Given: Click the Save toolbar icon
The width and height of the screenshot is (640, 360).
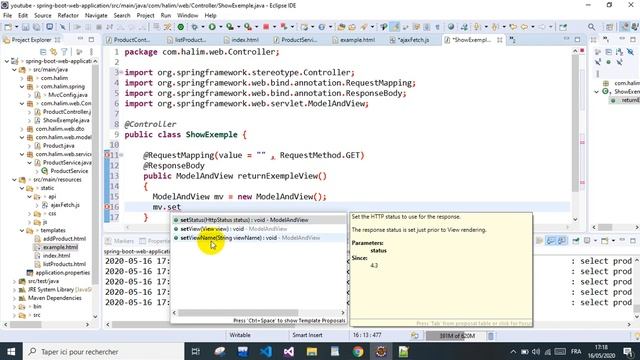Looking at the screenshot, I should pyautogui.click(x=25, y=27).
